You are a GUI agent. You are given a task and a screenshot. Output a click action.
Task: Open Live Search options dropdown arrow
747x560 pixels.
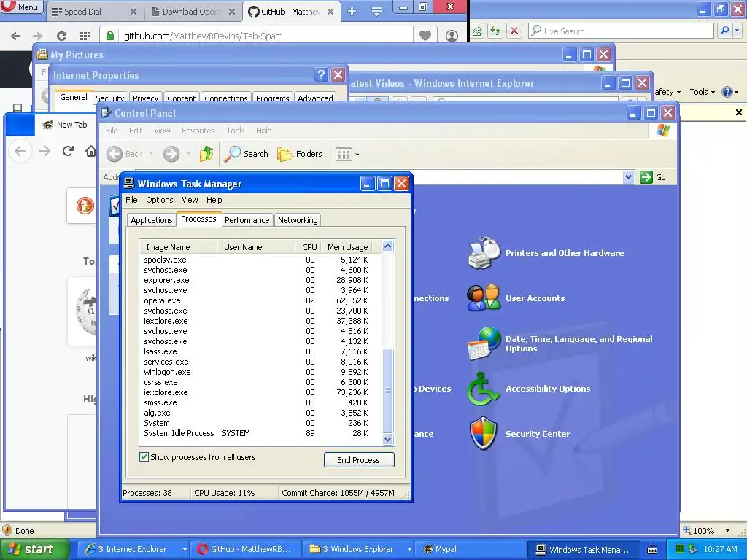pyautogui.click(x=737, y=31)
